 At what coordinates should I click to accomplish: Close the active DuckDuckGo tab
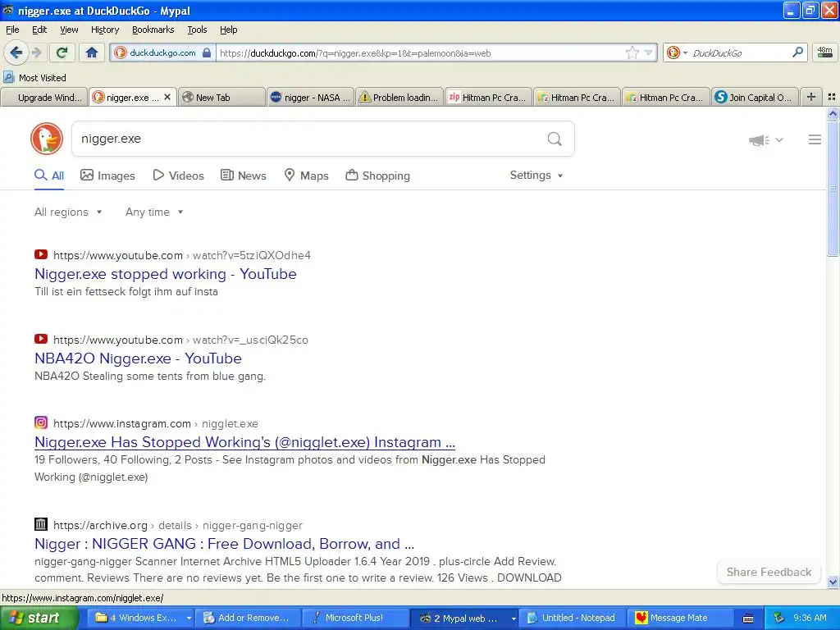[x=167, y=97]
